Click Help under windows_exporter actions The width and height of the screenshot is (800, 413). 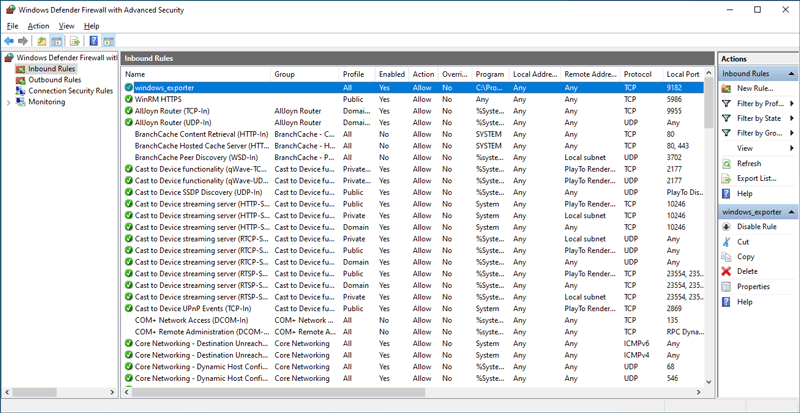[744, 302]
